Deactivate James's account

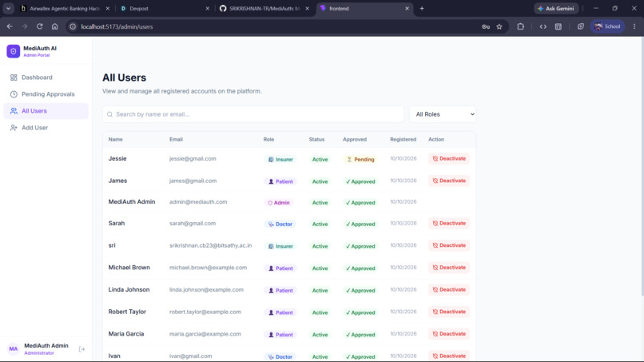pyautogui.click(x=449, y=181)
